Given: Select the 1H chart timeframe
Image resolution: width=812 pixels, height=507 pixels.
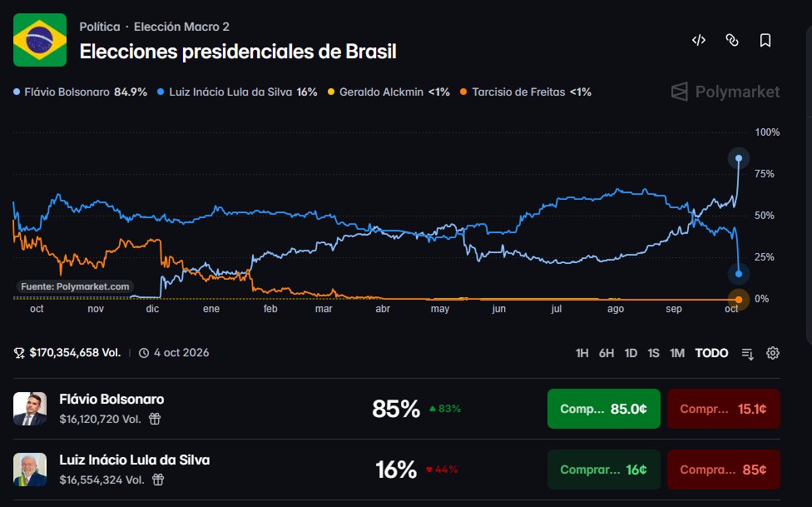Looking at the screenshot, I should point(582,353).
